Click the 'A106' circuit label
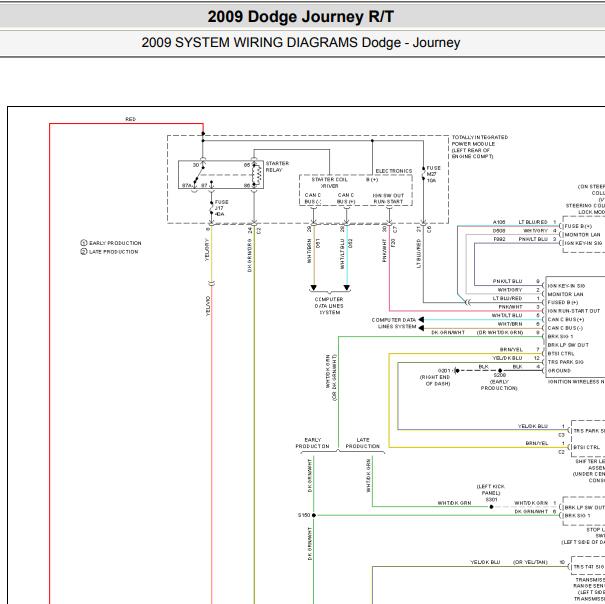Image resolution: width=605 pixels, height=604 pixels. pos(499,222)
